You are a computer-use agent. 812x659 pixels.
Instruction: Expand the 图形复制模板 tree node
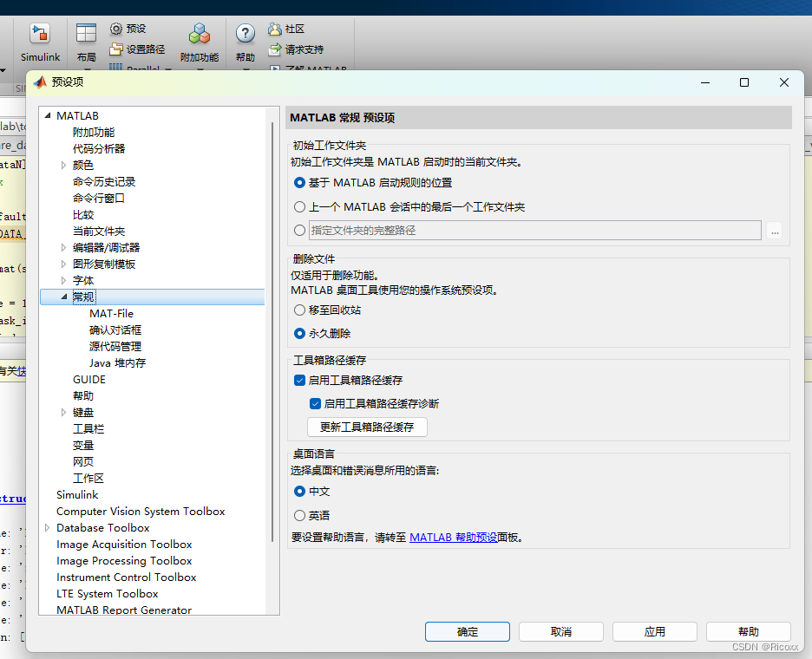(63, 264)
